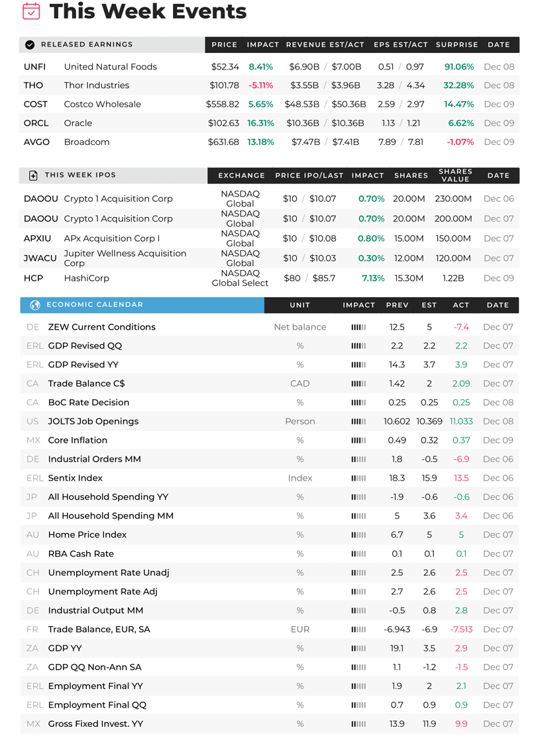Screen dimensions: 534x756
Task: Open Costco Wholesale company name
Action: 103,104
